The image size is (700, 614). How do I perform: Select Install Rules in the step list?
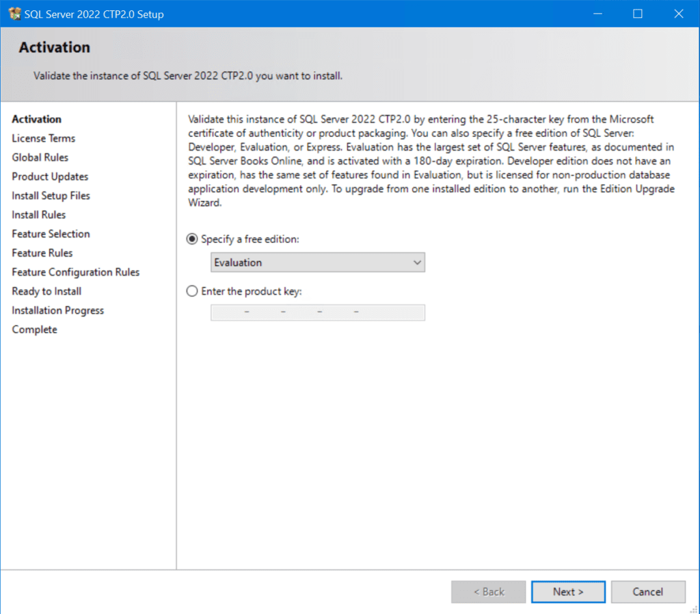pos(39,215)
